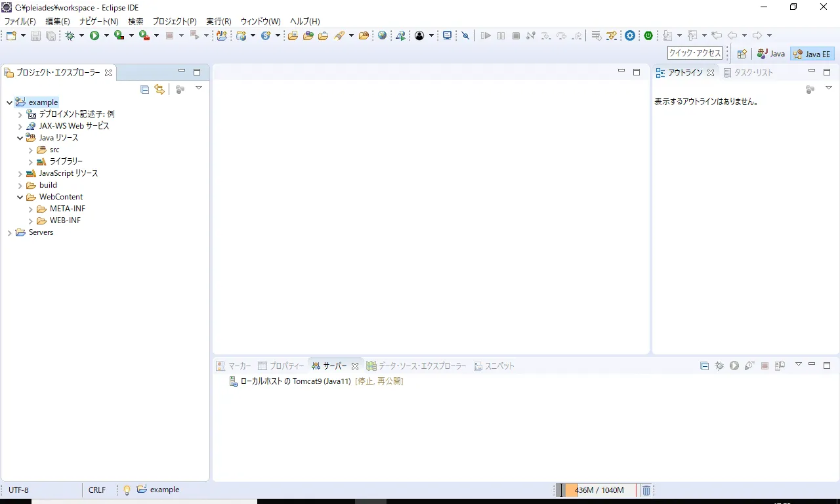840x504 pixels.
Task: Click the green Run button in toolbar
Action: click(94, 35)
